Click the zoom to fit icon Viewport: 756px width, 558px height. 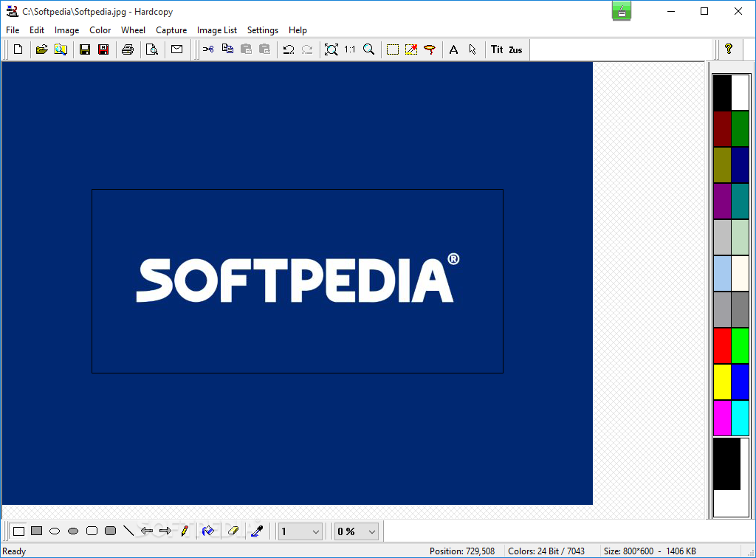point(331,49)
